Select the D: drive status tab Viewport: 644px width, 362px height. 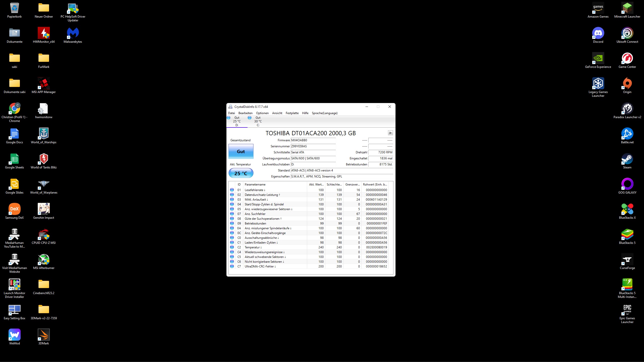[x=237, y=121]
